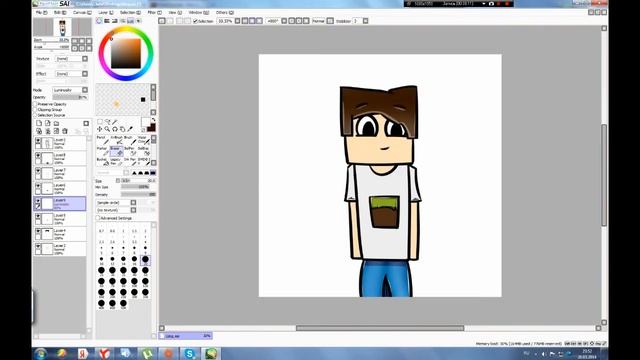640x360 pixels.
Task: Select the Marker tool
Action: coord(103,151)
